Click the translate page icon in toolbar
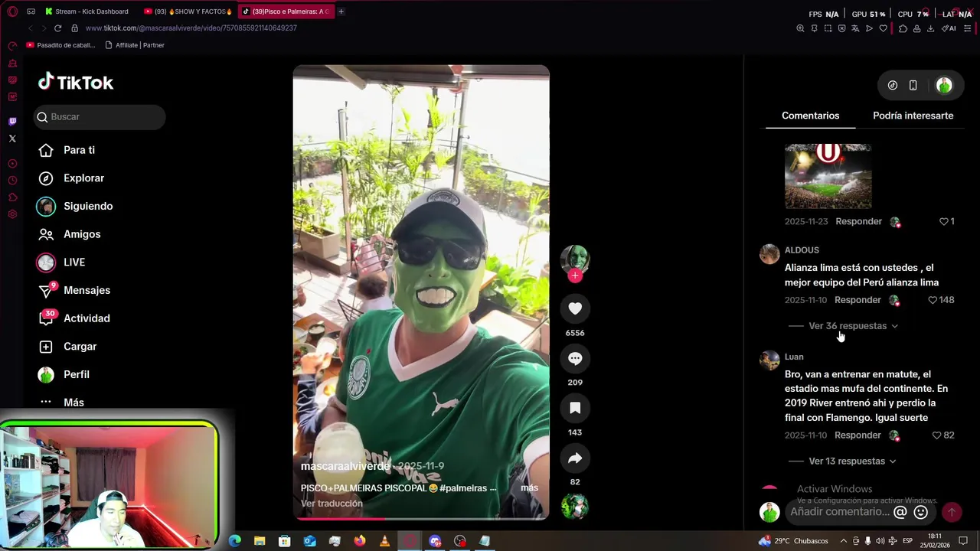Viewport: 980px width, 551px height. click(x=855, y=28)
